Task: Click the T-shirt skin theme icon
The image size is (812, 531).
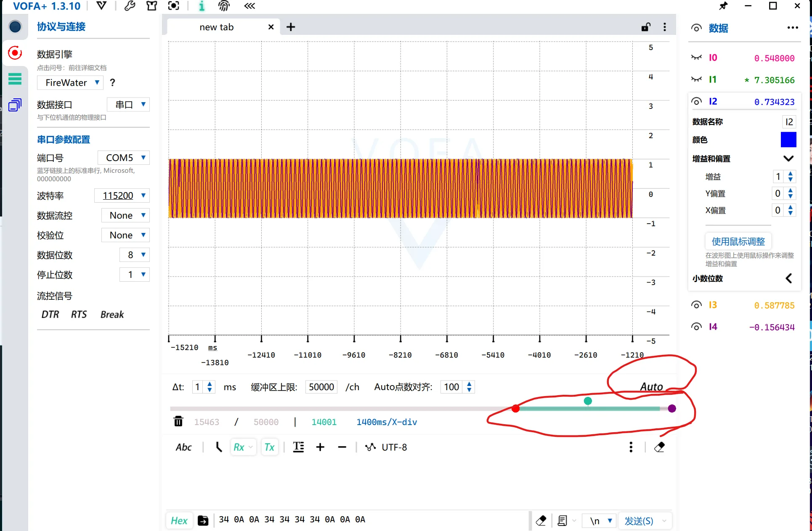Action: 151,6
